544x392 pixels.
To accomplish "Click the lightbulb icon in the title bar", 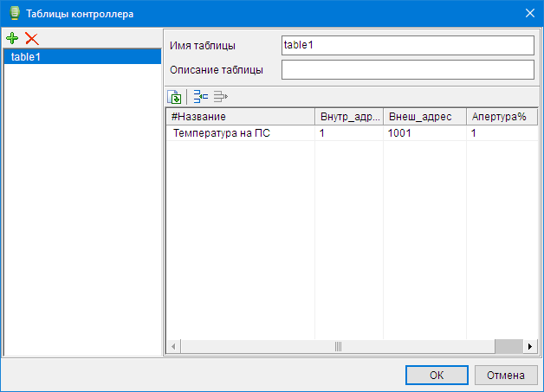I will click(x=13, y=13).
